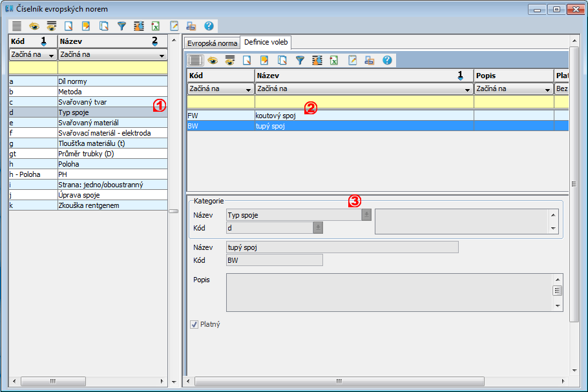Click into the large Popis text field
Screen dimensions: 588x392
[x=388, y=293]
